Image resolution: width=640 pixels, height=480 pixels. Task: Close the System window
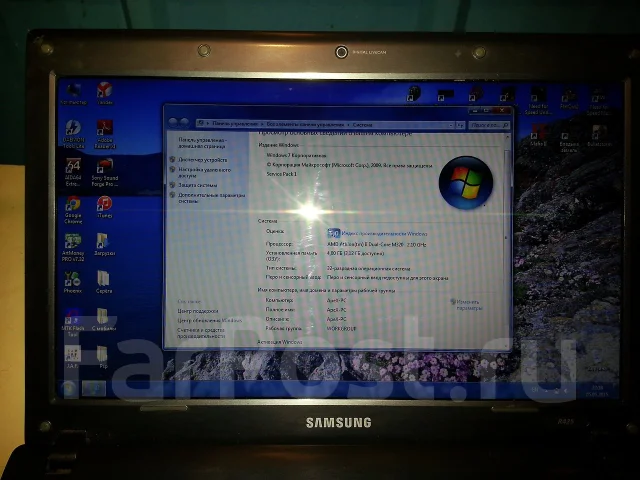(501, 110)
